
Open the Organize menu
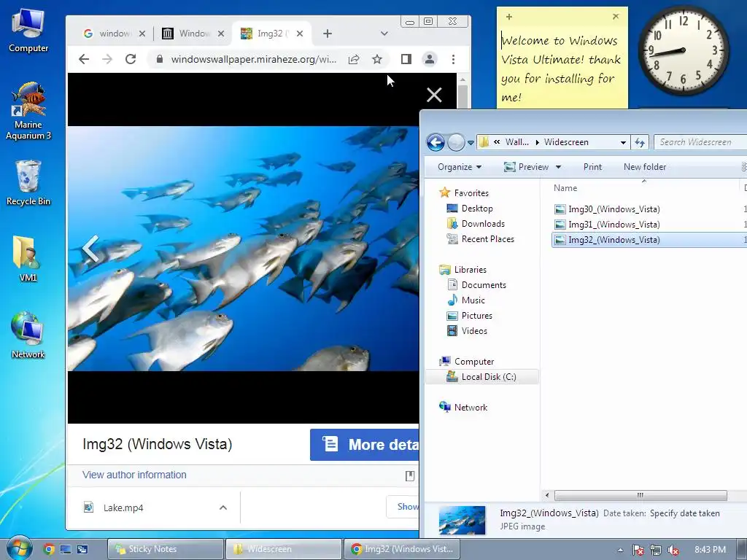(460, 167)
